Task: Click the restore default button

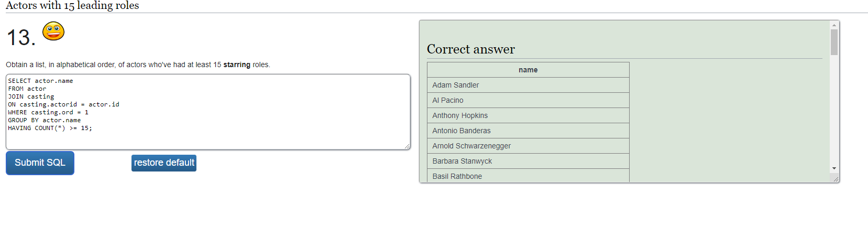Action: point(164,163)
